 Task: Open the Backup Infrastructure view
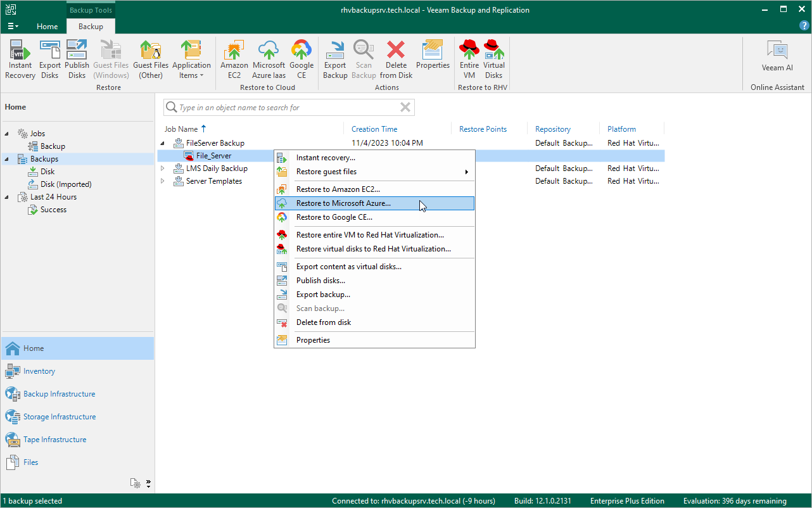(77, 394)
